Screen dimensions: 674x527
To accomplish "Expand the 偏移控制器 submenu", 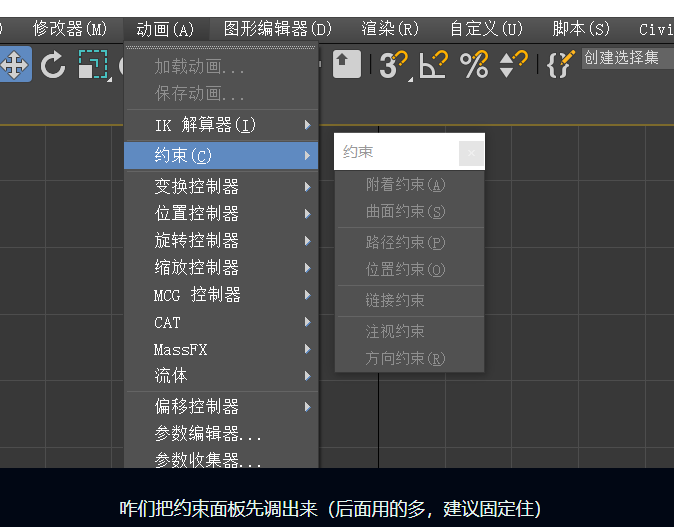I will click(x=221, y=407).
